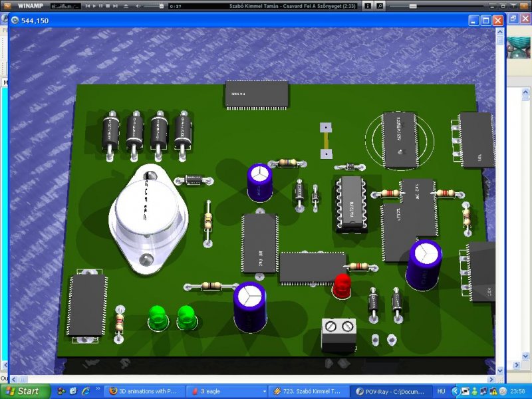Open HU language bar indicator
Viewport: 532px width, 399px height.
pyautogui.click(x=441, y=391)
